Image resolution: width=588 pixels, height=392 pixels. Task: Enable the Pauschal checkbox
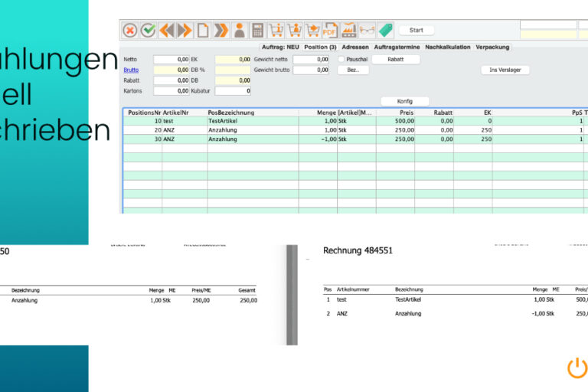341,59
